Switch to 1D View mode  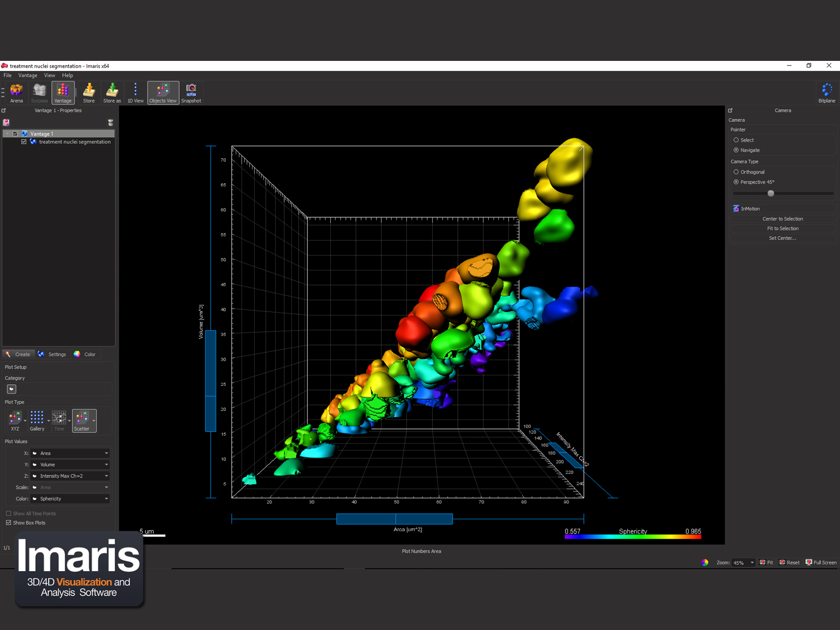click(x=135, y=92)
